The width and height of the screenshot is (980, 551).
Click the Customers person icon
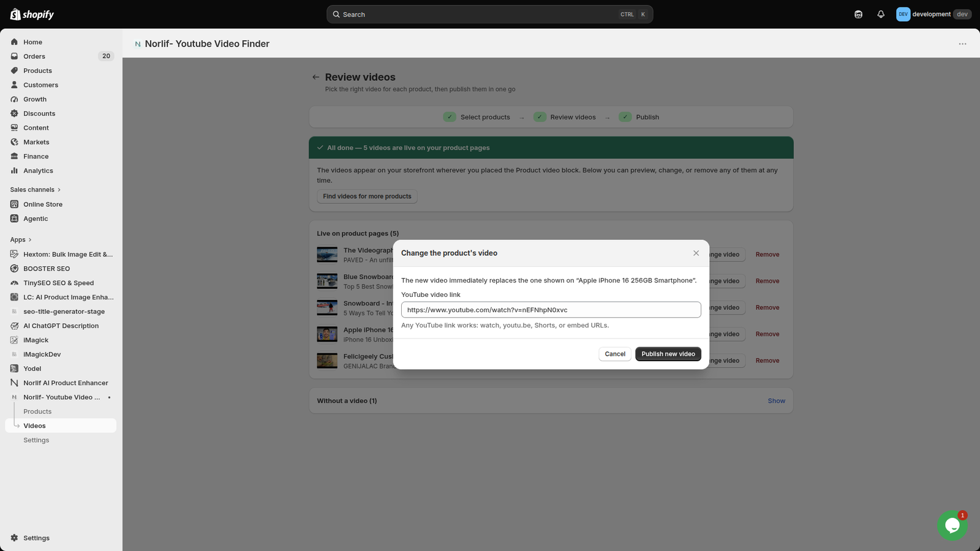coord(15,85)
